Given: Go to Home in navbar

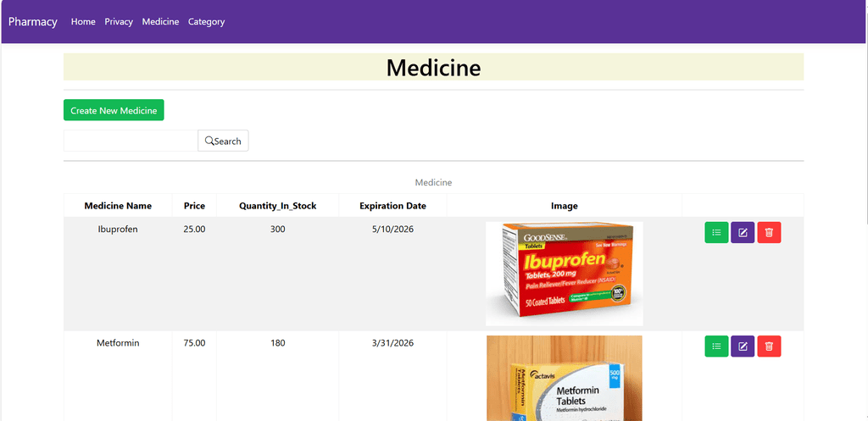Looking at the screenshot, I should click(x=83, y=21).
